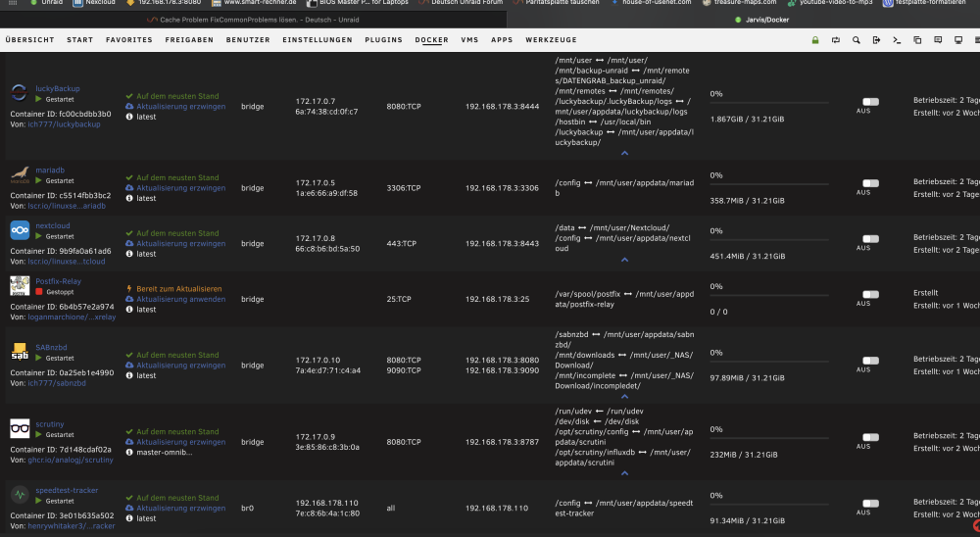
Task: Open ich777/sabnzbd repository link
Action: click(57, 383)
